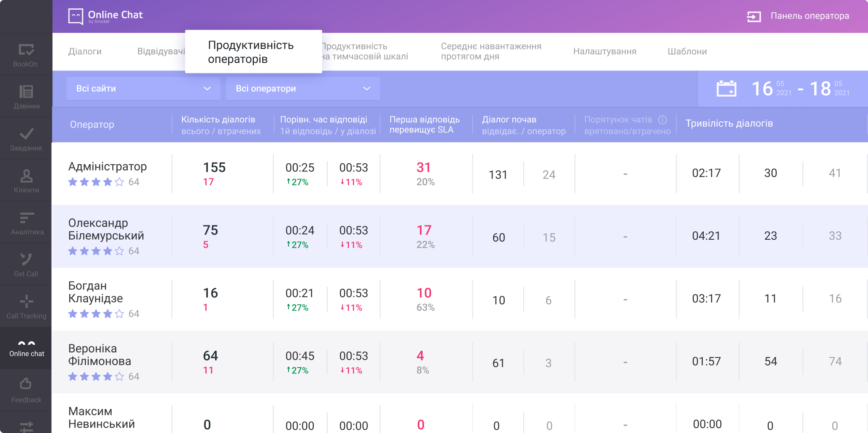Expand the Всі оператори dropdown
The image size is (868, 433).
click(x=303, y=89)
